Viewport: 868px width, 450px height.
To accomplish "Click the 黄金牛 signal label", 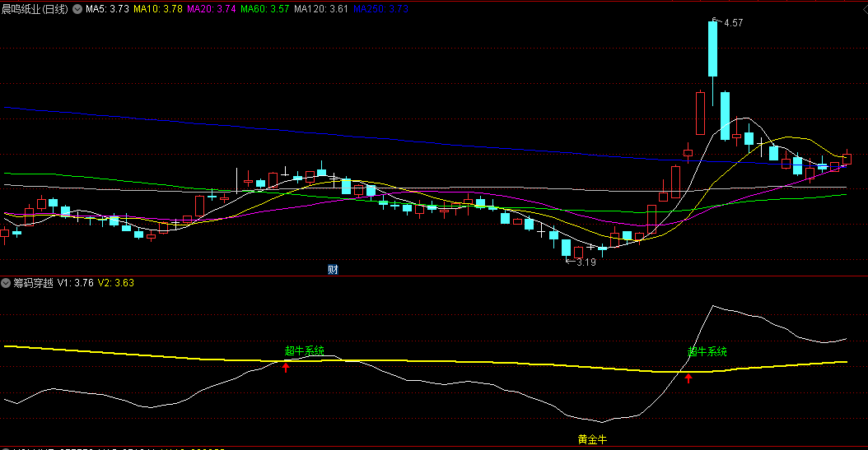I will pos(592,439).
